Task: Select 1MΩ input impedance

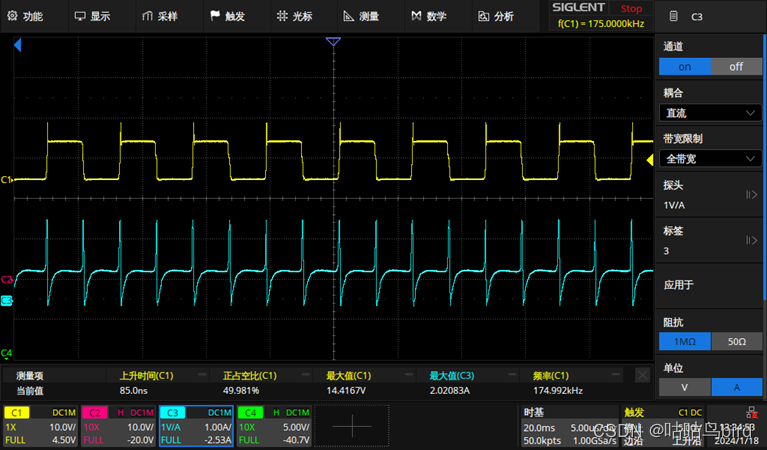Action: [685, 341]
